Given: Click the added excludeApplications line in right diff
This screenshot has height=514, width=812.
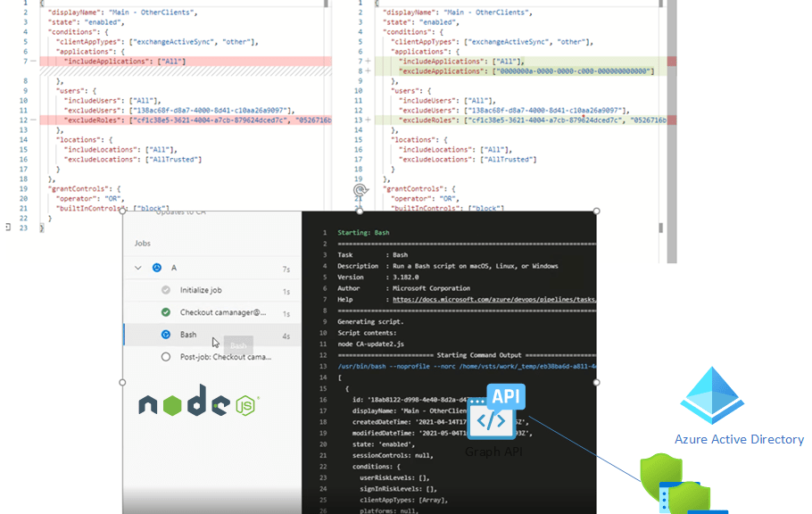Looking at the screenshot, I should pos(526,70).
